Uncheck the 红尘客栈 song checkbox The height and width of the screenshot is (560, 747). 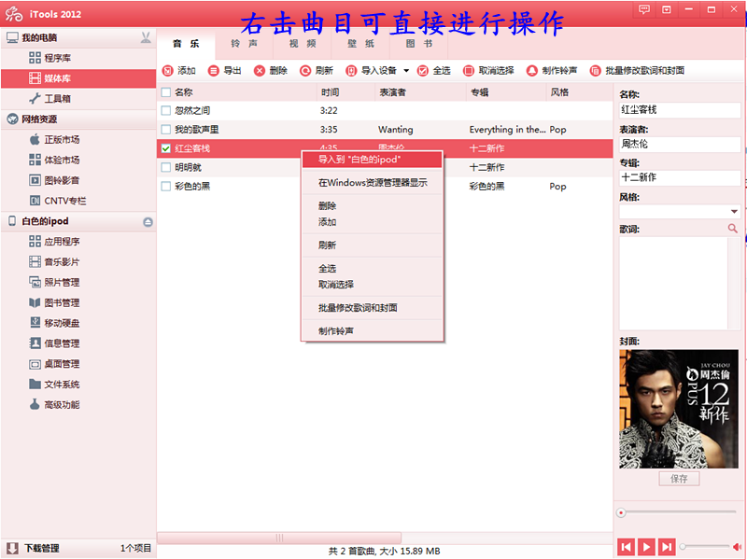[x=165, y=148]
